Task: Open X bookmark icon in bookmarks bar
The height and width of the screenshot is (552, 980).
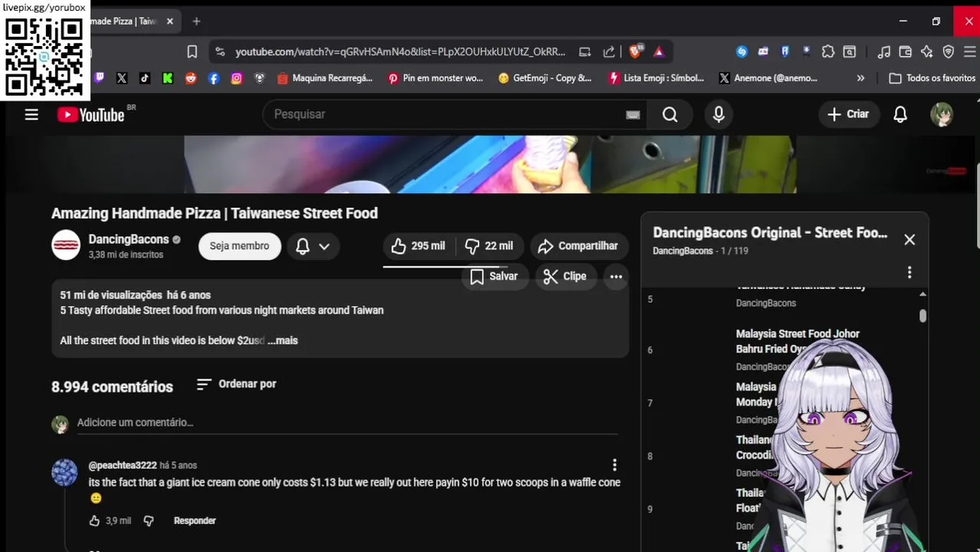Action: [122, 77]
